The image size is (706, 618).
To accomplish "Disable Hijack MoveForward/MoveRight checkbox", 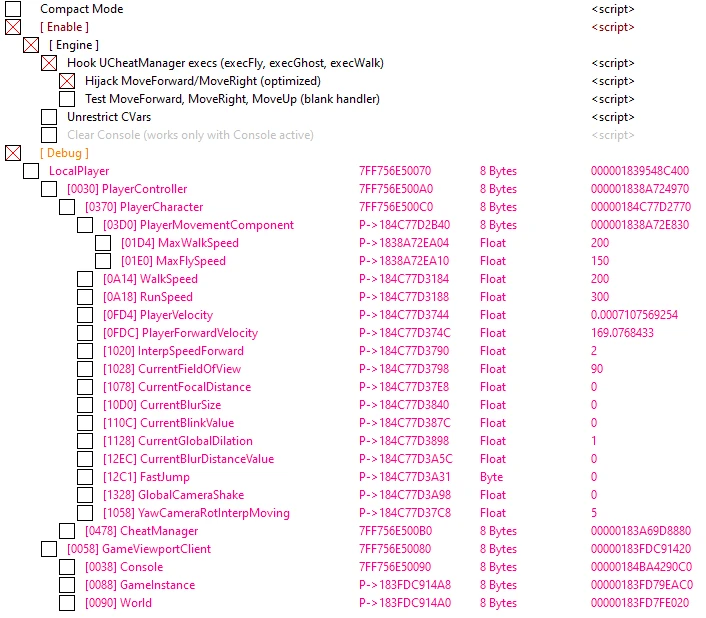I will 67,81.
